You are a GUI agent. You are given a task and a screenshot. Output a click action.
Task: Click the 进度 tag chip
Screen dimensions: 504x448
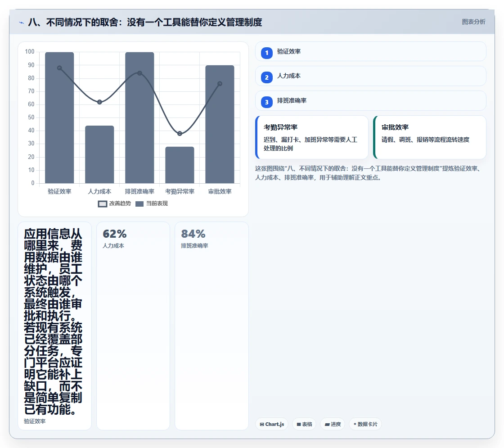333,424
